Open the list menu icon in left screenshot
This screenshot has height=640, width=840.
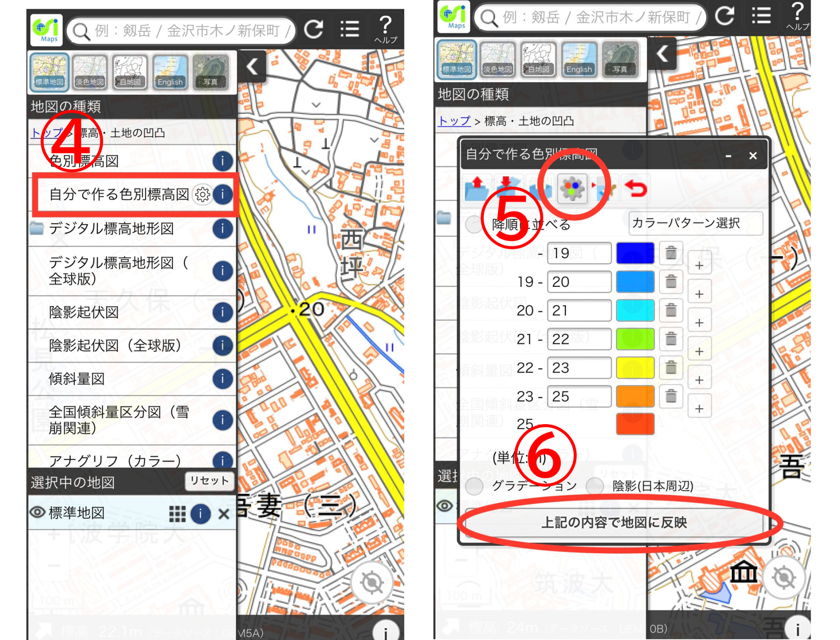(349, 29)
